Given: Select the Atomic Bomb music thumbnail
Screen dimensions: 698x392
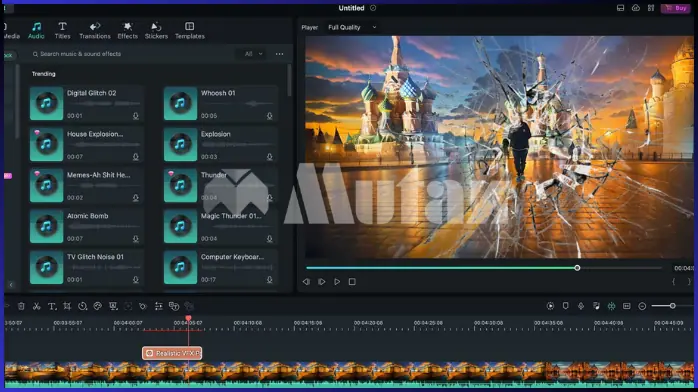Looking at the screenshot, I should tap(46, 226).
